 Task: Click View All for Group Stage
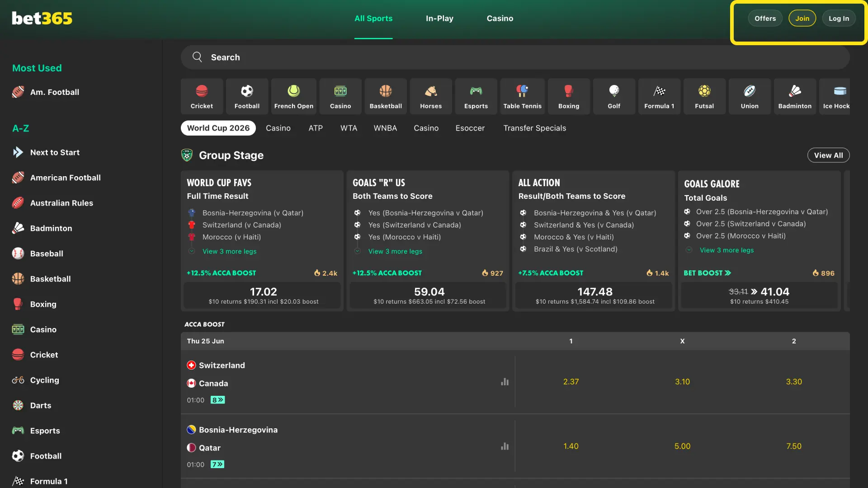click(828, 155)
